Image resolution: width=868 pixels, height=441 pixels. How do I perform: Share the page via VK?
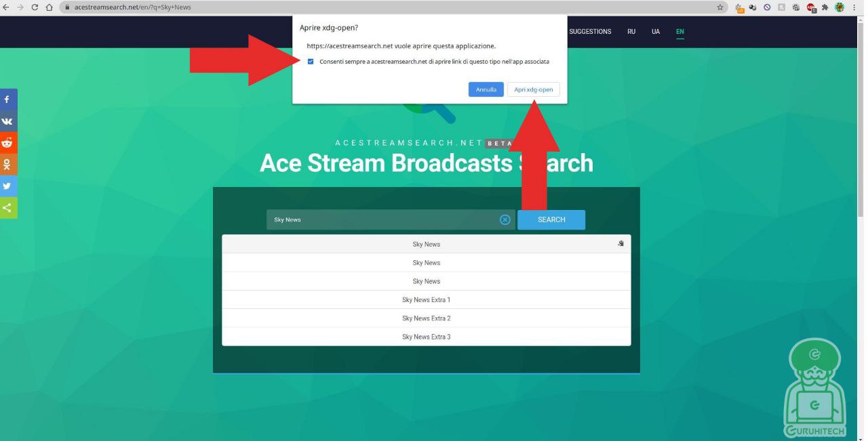pos(7,121)
